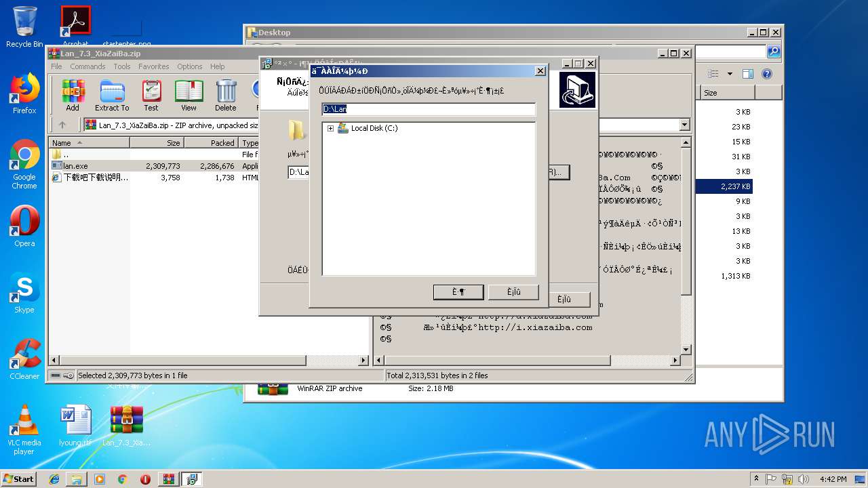Toggle the preview pane in Desktop window
This screenshot has width=868, height=488.
(748, 74)
